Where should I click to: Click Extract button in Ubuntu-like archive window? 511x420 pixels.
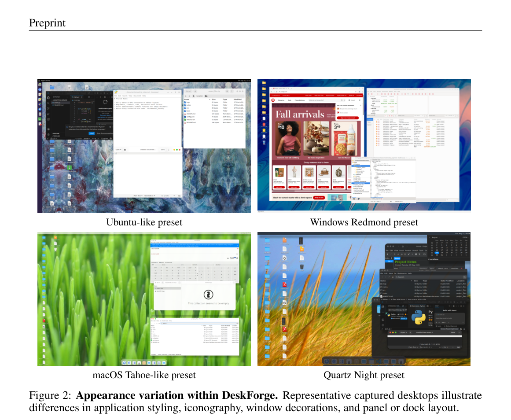[x=188, y=91]
